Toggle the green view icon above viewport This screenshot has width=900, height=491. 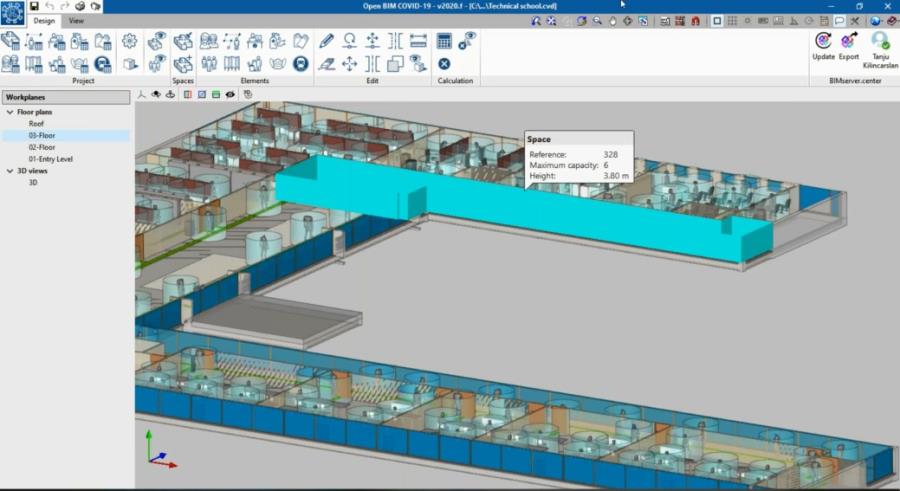[216, 95]
